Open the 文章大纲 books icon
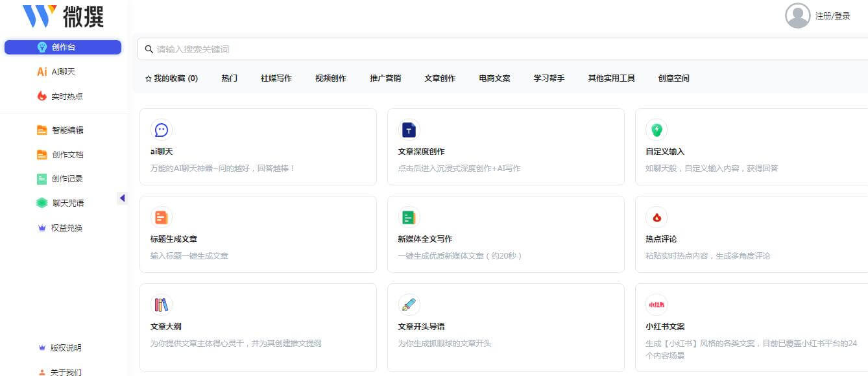868x376 pixels. pos(161,305)
